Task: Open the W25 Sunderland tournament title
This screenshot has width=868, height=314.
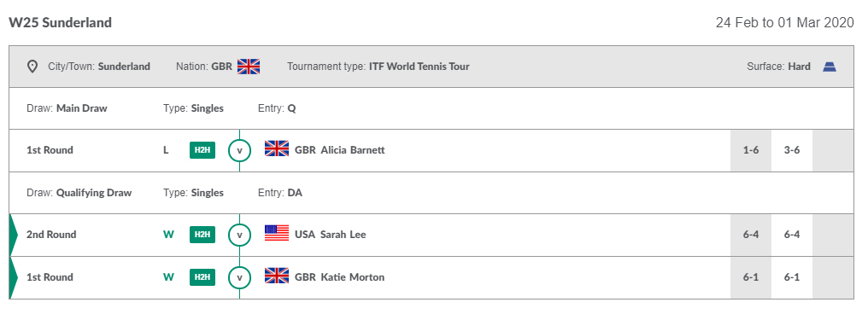Action: pyautogui.click(x=61, y=23)
